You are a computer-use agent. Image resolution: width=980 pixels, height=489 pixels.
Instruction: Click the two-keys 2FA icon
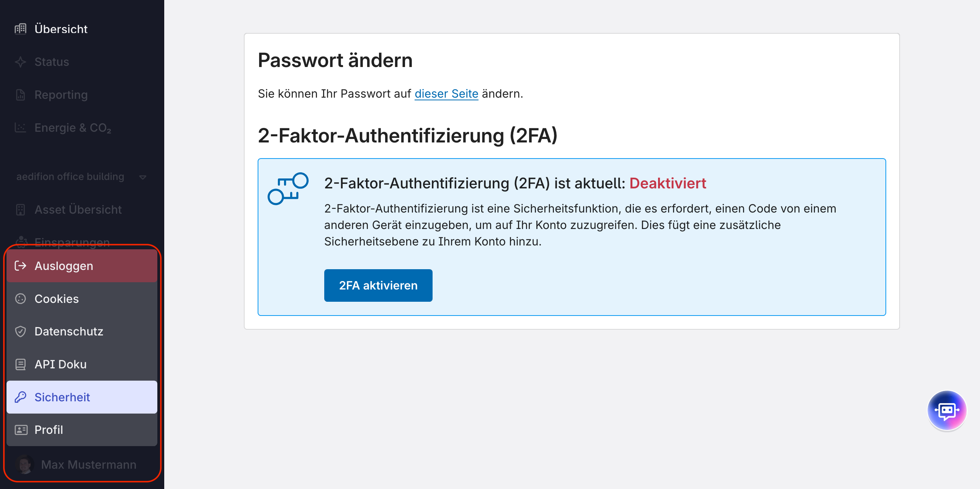tap(288, 188)
